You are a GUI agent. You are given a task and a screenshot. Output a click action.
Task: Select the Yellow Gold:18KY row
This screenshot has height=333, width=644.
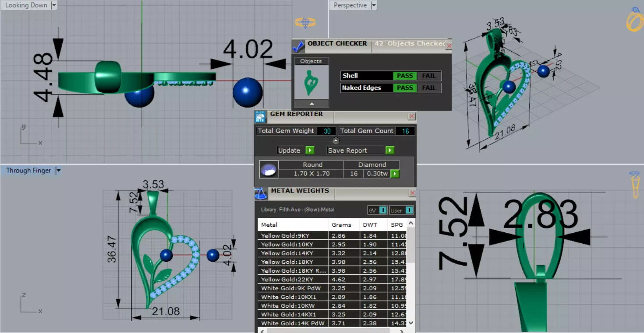coord(333,262)
